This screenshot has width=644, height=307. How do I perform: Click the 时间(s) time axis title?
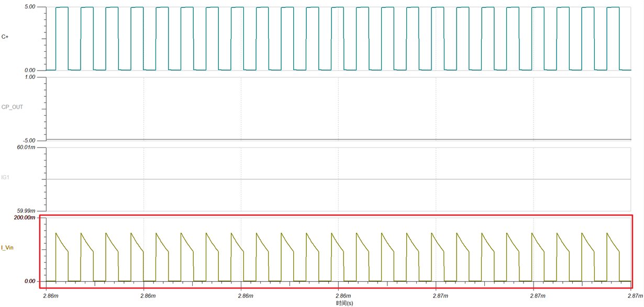345,303
